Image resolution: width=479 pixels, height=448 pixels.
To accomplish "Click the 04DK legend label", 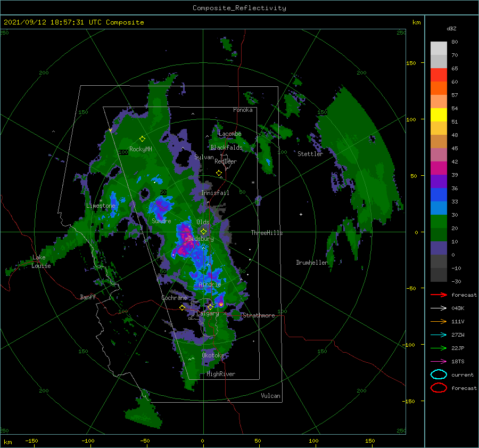I will pos(458,308).
